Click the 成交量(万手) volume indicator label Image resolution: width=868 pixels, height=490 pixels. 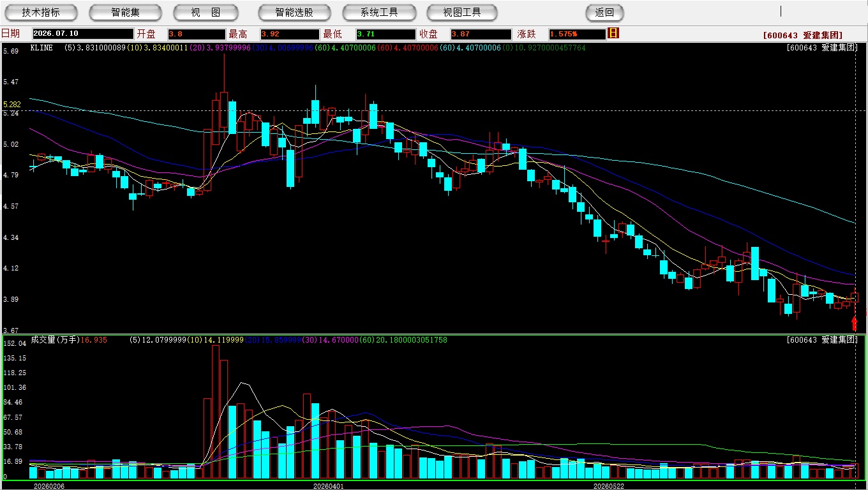55,340
